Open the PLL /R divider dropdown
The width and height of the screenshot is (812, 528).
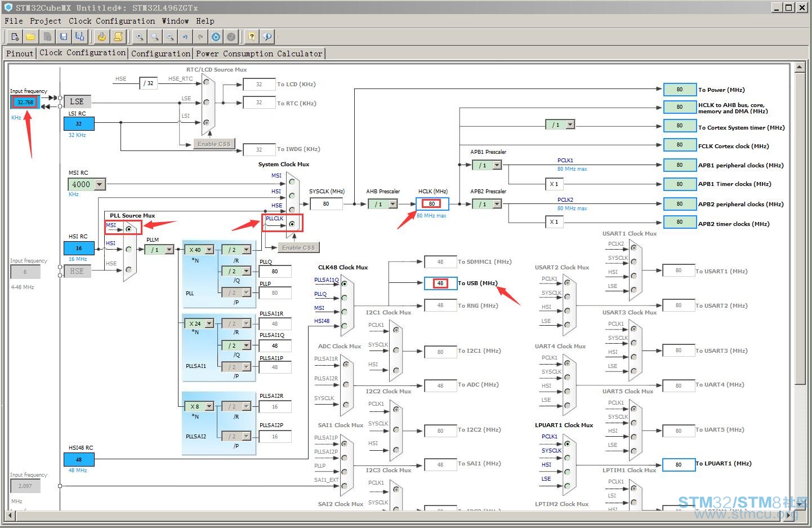[x=246, y=250]
